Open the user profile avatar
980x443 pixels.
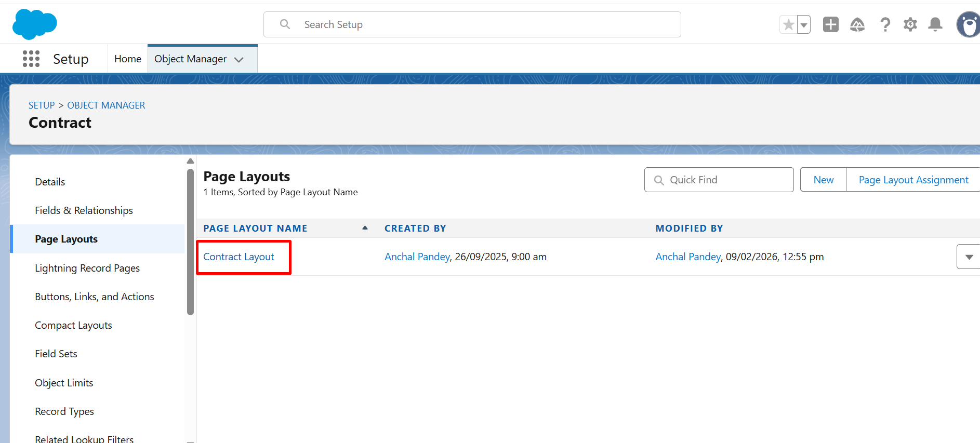coord(968,24)
